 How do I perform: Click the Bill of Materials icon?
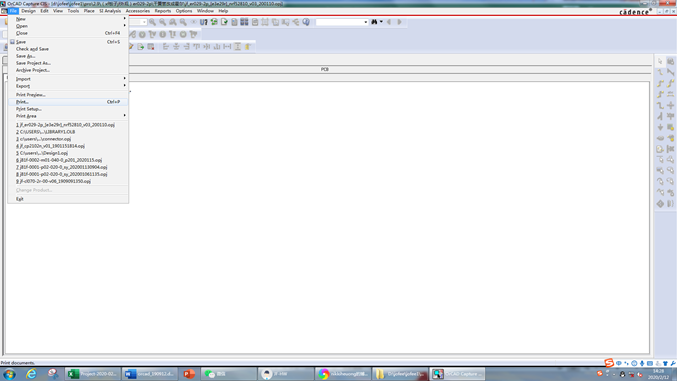point(255,22)
